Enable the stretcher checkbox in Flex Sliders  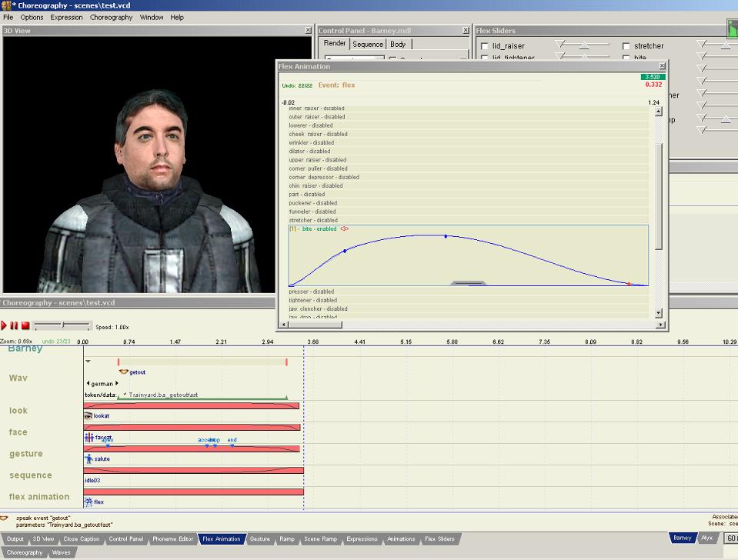point(626,46)
